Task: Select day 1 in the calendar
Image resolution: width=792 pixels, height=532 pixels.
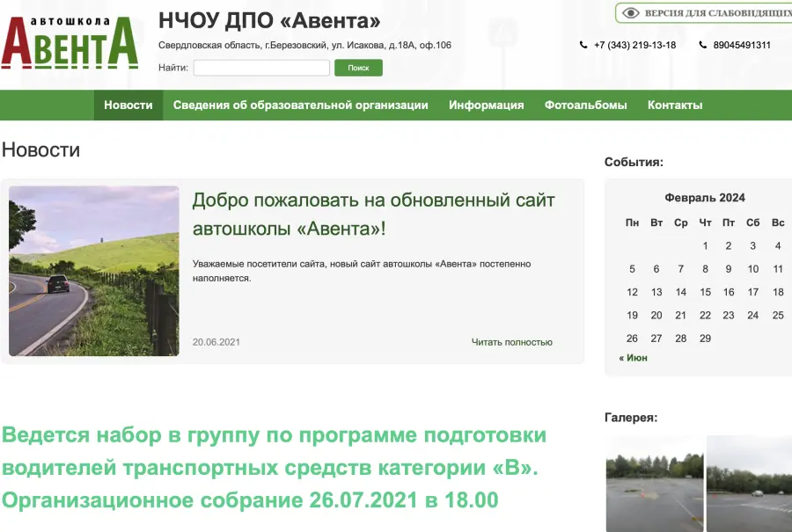Action: [x=705, y=246]
